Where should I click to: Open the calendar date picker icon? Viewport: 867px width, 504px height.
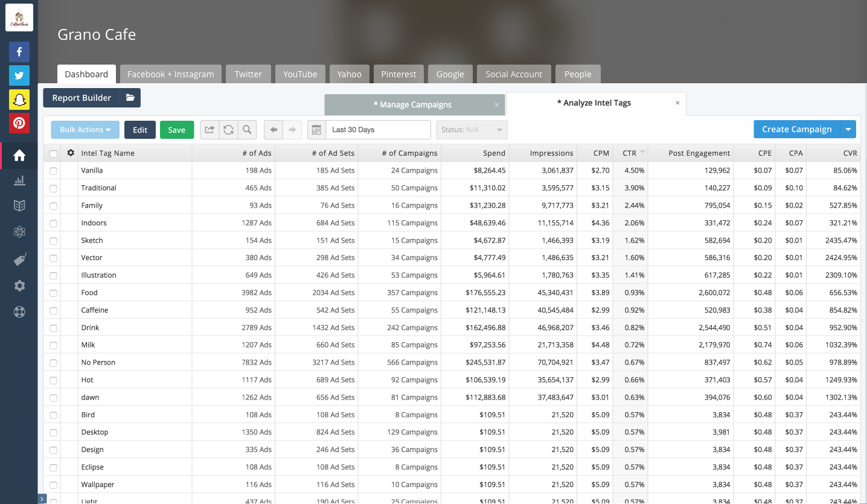pos(316,130)
